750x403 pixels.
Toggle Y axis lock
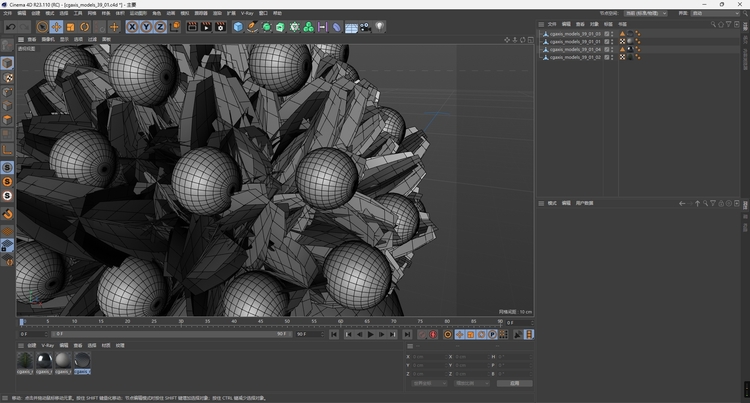pos(146,27)
